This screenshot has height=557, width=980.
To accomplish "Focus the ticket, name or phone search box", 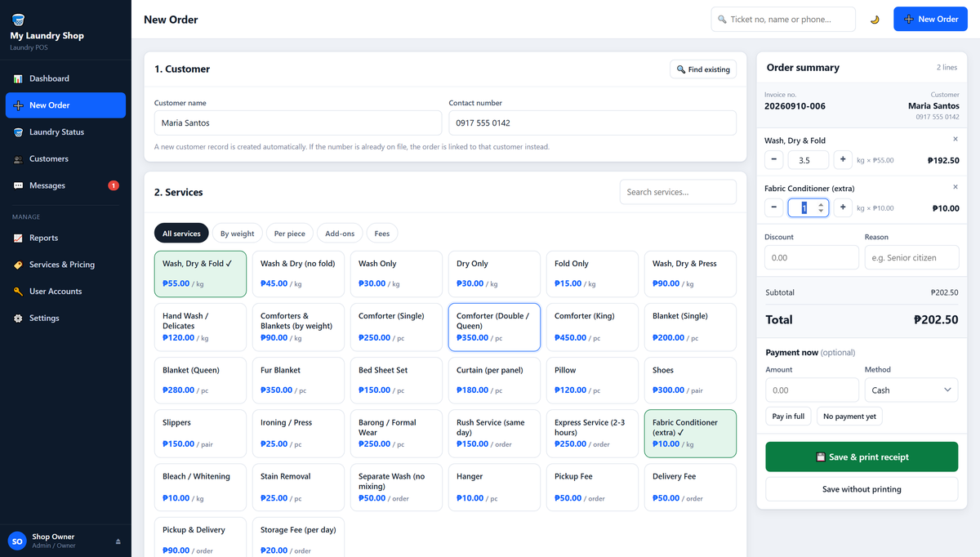I will point(783,20).
